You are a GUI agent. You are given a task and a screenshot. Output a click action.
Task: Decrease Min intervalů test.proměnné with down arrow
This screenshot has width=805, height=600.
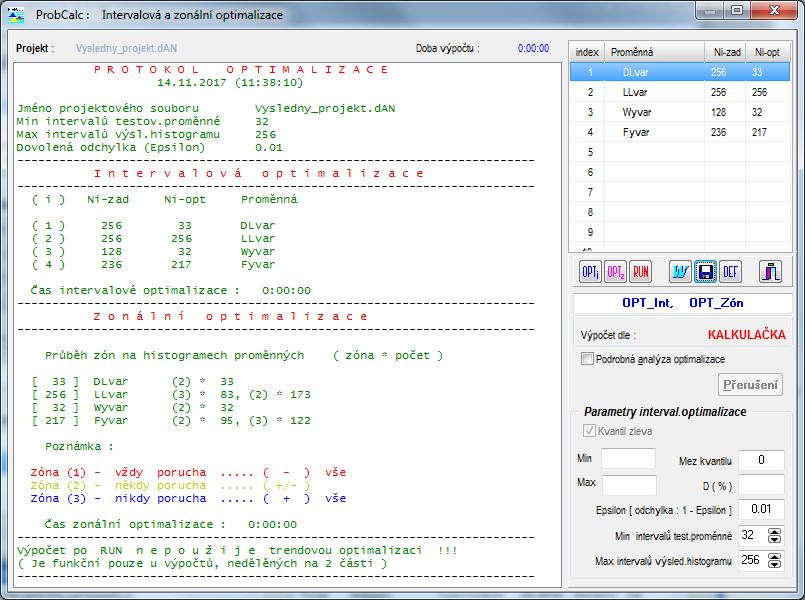coord(774,539)
